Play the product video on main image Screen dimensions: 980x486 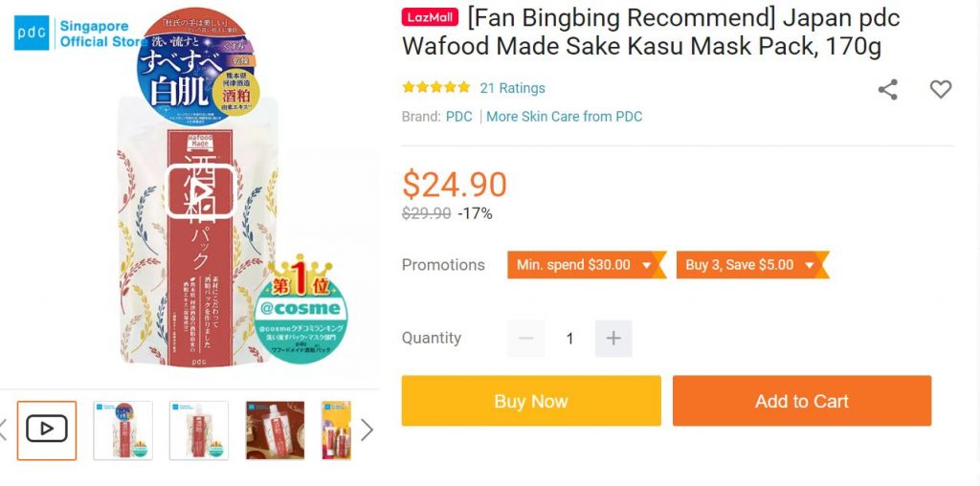(200, 191)
